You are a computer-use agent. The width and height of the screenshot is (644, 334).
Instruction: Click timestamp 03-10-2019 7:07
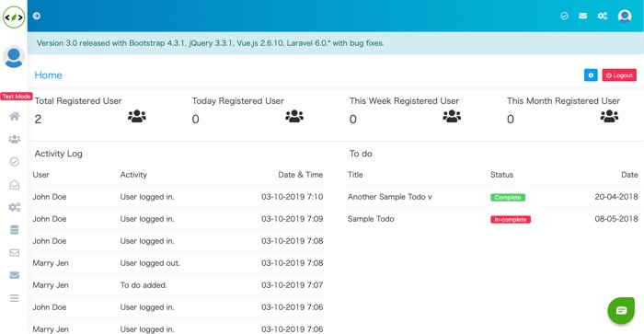pos(292,285)
